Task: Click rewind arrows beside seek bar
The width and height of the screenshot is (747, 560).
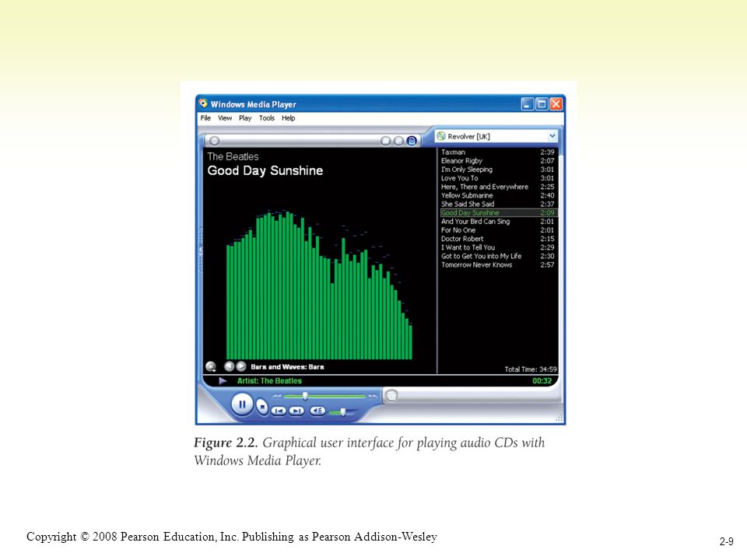Action: coord(277,396)
